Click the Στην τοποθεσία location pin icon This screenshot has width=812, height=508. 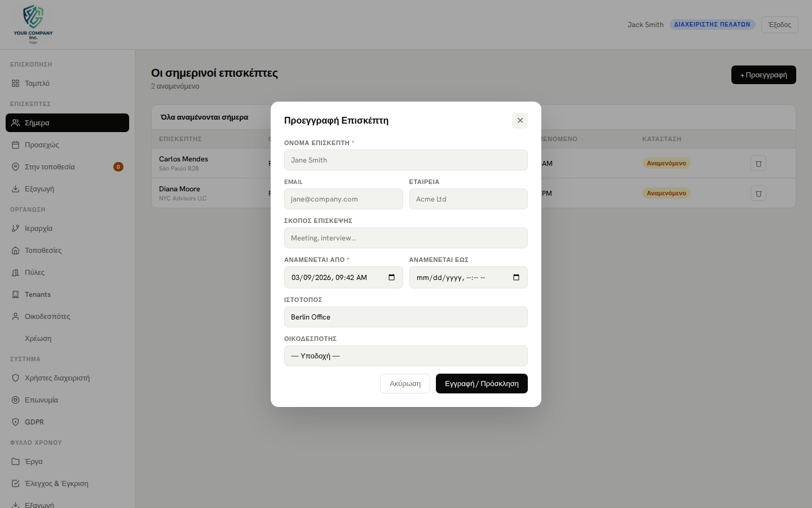tap(15, 167)
